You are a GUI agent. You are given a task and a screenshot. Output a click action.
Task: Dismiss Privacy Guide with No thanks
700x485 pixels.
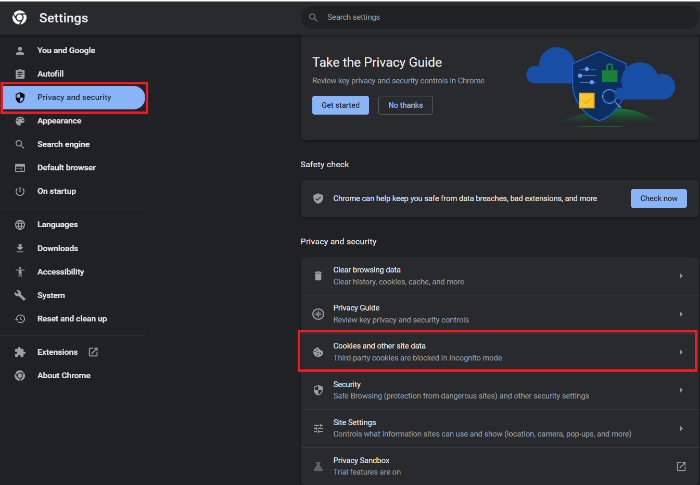point(405,105)
